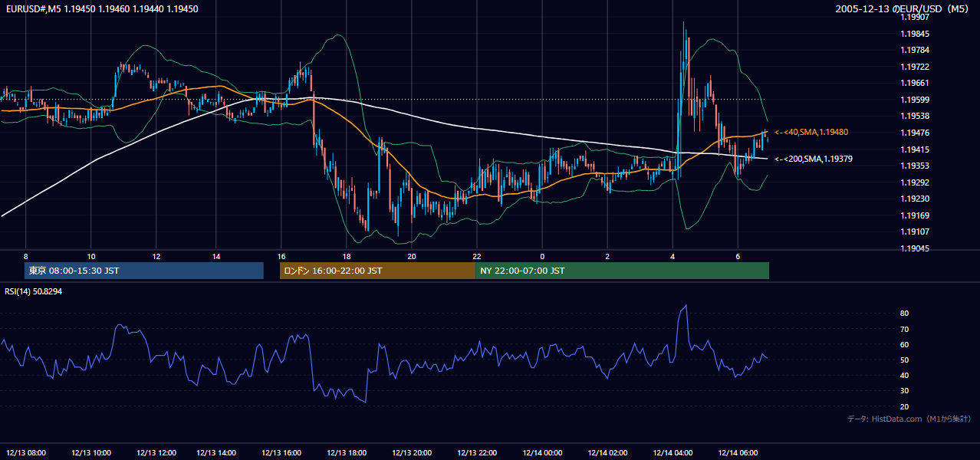The image size is (980, 460).
Task: Click price axis value 1.19784
Action: 915,51
